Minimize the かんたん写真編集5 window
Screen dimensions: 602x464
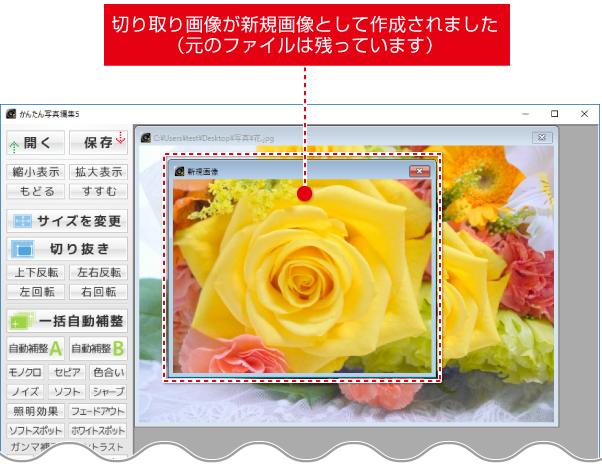pos(526,114)
